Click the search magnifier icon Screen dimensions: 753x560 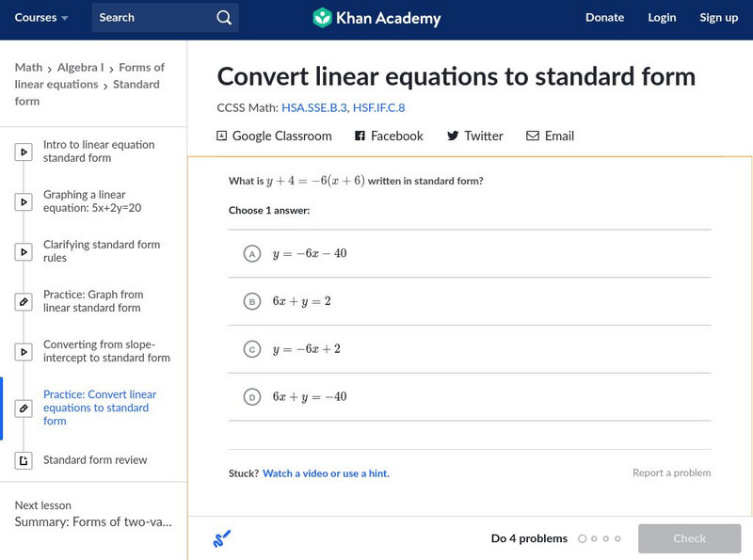pyautogui.click(x=223, y=17)
